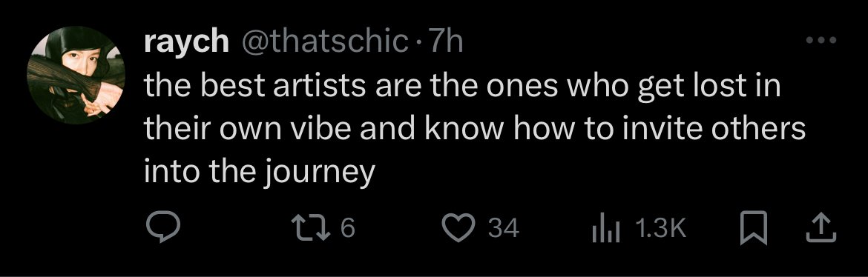Click the share upload arrow icon

[821, 228]
